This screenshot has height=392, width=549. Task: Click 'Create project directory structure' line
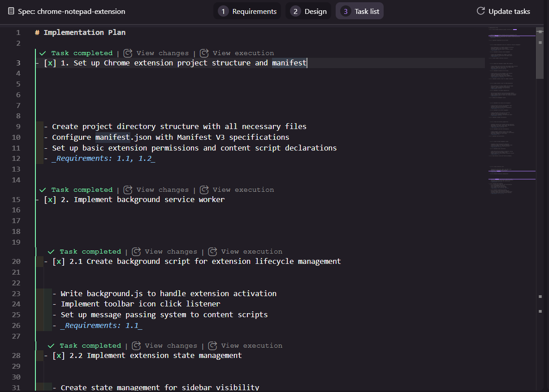(x=179, y=126)
